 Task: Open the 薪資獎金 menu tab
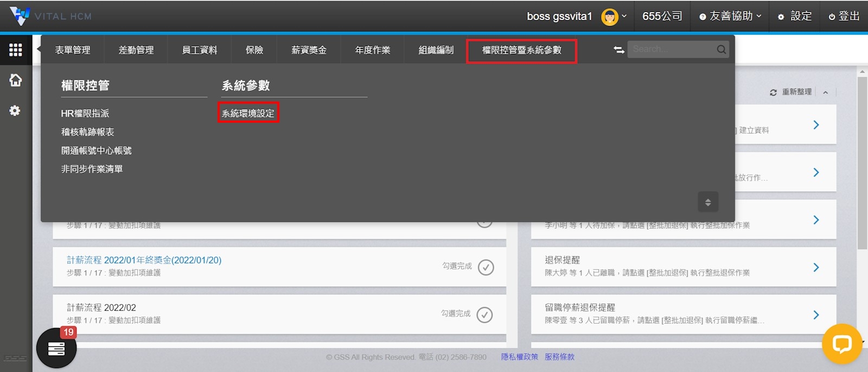coord(309,50)
